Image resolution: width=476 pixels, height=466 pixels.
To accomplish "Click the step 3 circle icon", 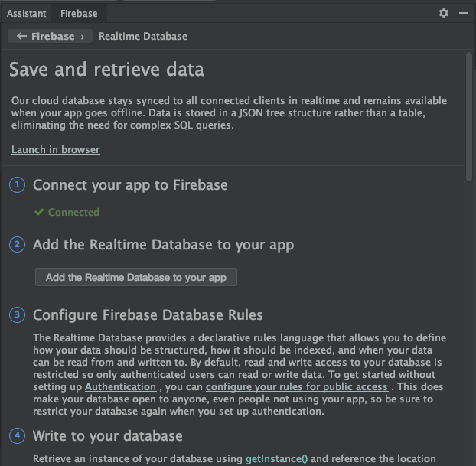I will pos(17,315).
